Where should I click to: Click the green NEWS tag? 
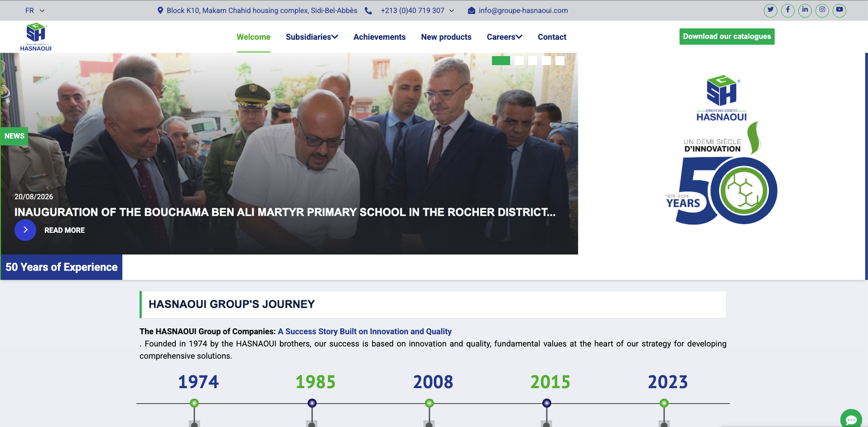coord(14,136)
